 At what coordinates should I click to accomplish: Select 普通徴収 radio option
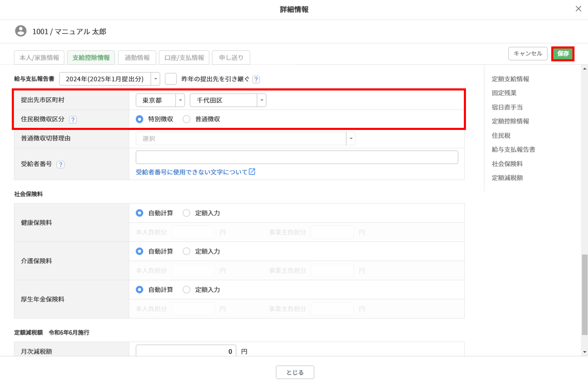pos(187,119)
